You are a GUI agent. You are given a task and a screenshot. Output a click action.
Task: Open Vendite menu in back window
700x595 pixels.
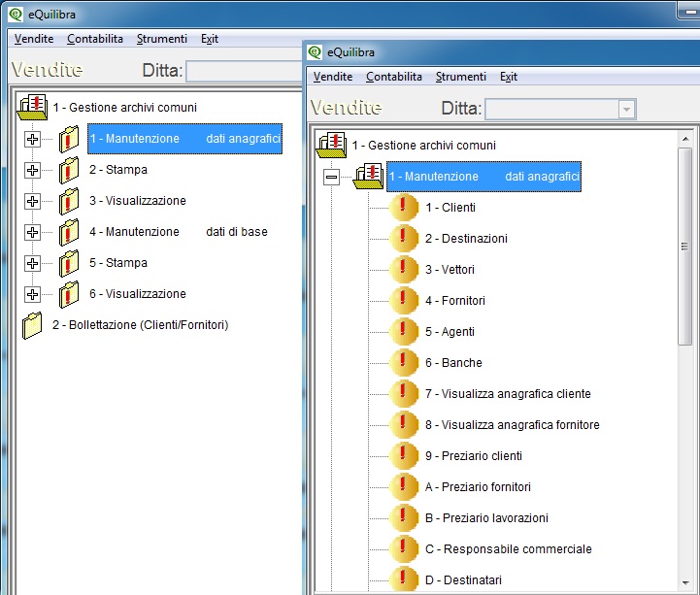tap(33, 39)
